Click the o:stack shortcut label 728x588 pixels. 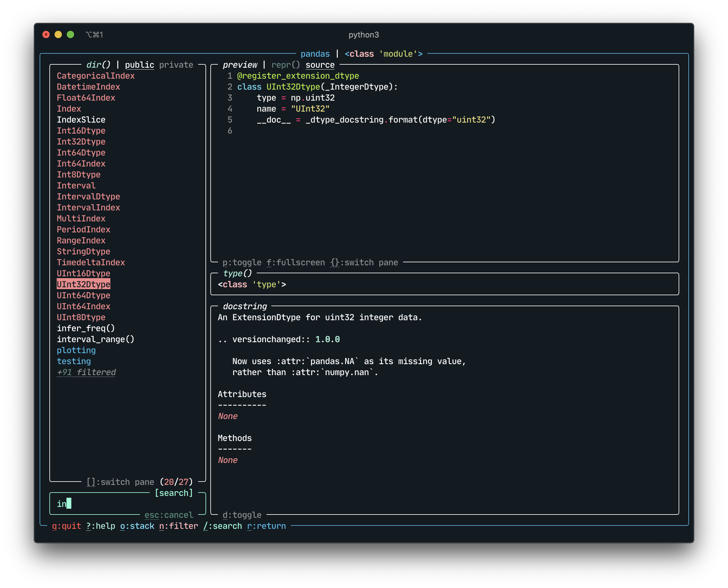137,526
